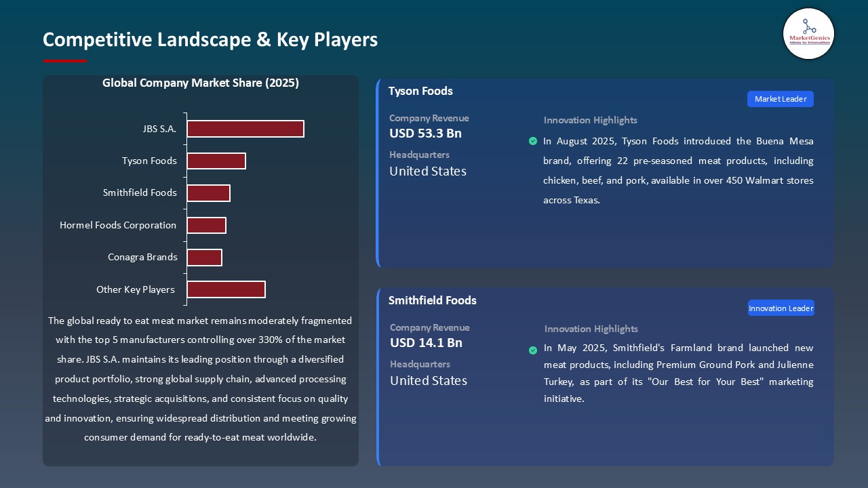Screen dimensions: 868x488
Task: Select the green checkmark beside Tyson's innovation highlight
Action: click(x=533, y=141)
